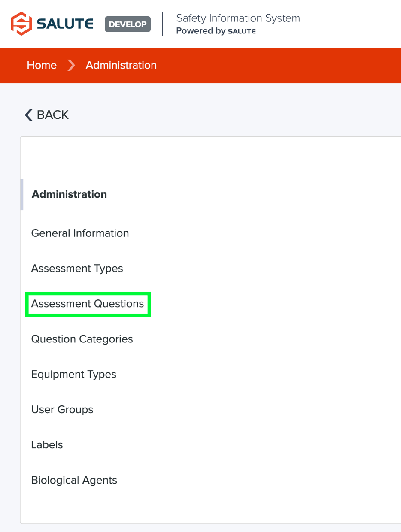Viewport: 401px width, 532px height.
Task: Click the Powered by SALUTE text
Action: (216, 31)
